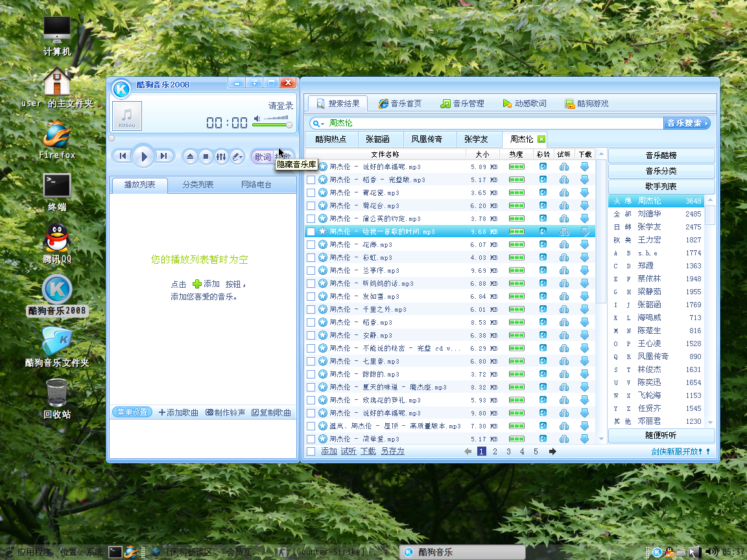Click the 另存为 save-as link
747x560 pixels.
pos(392,451)
